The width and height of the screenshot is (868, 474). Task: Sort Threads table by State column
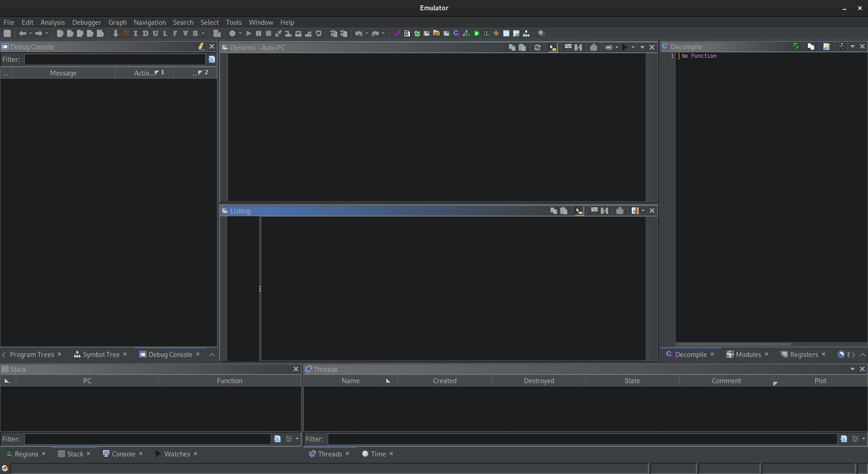(x=632, y=381)
